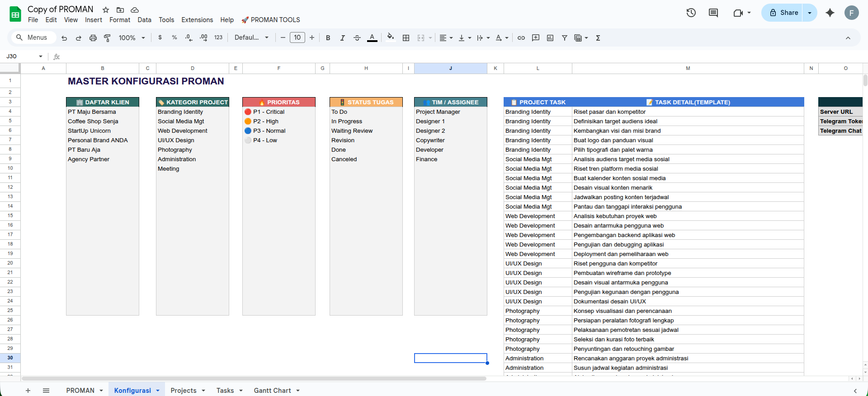Open the comments panel icon

pos(713,13)
